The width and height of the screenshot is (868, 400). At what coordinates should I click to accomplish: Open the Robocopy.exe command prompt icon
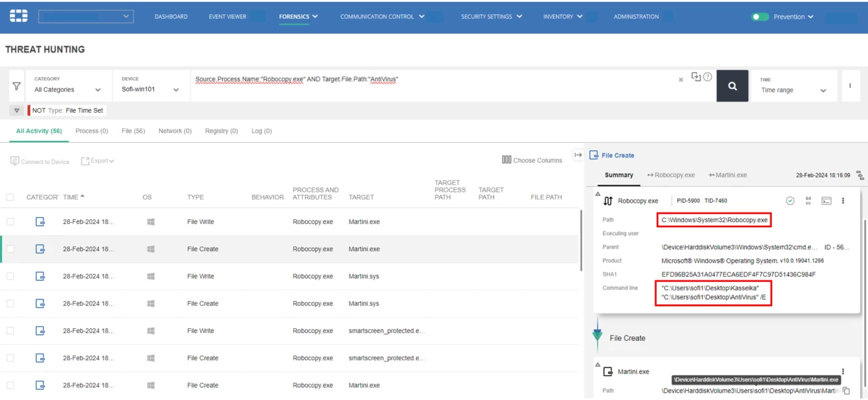click(x=826, y=201)
